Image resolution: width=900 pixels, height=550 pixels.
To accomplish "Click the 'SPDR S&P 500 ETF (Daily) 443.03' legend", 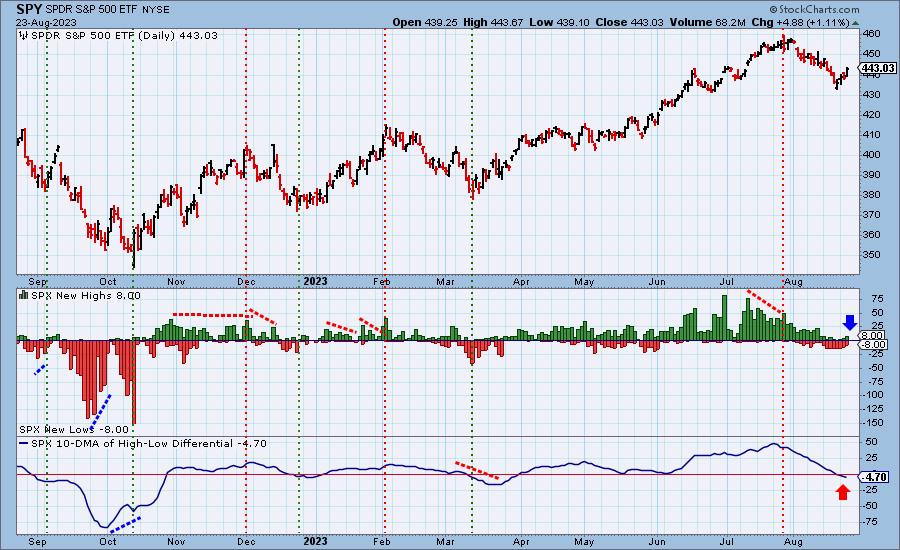I will 124,35.
